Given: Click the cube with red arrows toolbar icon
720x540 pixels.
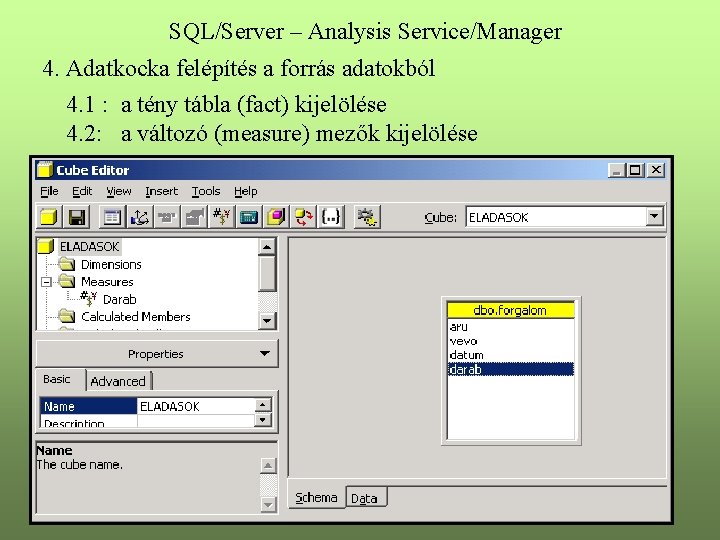Looking at the screenshot, I should [x=304, y=217].
